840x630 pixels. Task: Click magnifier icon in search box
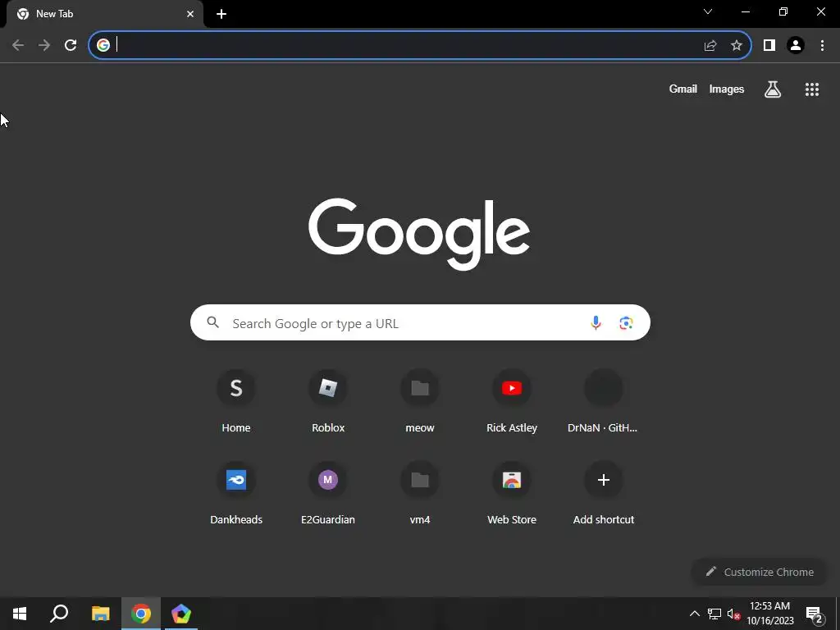213,322
